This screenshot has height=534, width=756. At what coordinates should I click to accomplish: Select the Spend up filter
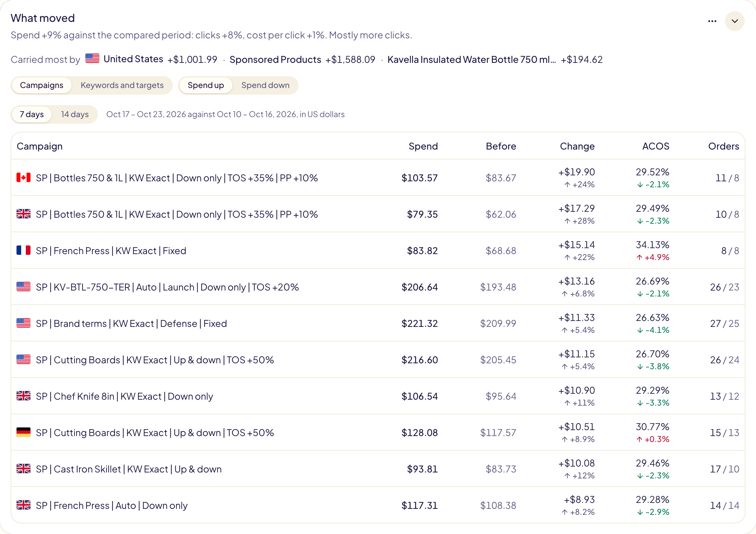click(206, 85)
